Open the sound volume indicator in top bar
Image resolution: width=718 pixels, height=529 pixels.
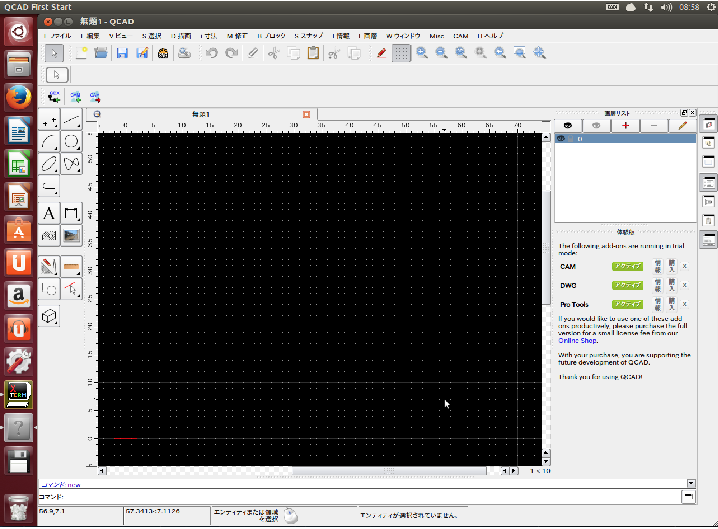pos(666,7)
